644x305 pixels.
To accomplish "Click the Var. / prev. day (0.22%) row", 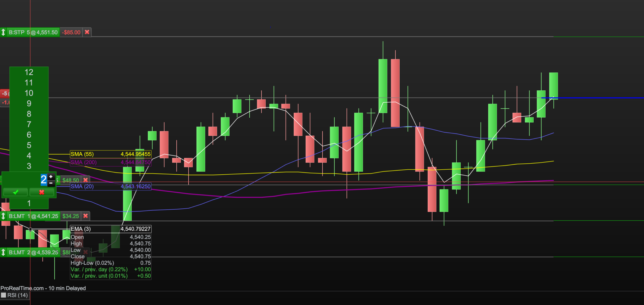I will 111,269.
